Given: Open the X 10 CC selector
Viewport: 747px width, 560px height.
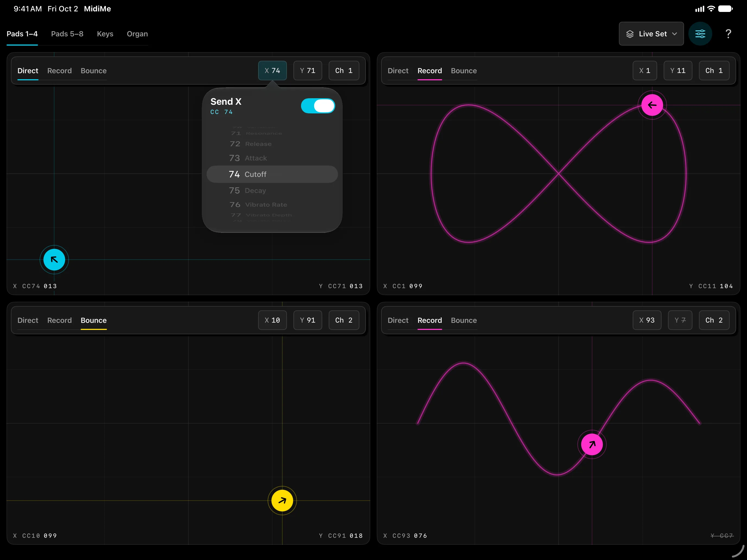Looking at the screenshot, I should pyautogui.click(x=272, y=320).
